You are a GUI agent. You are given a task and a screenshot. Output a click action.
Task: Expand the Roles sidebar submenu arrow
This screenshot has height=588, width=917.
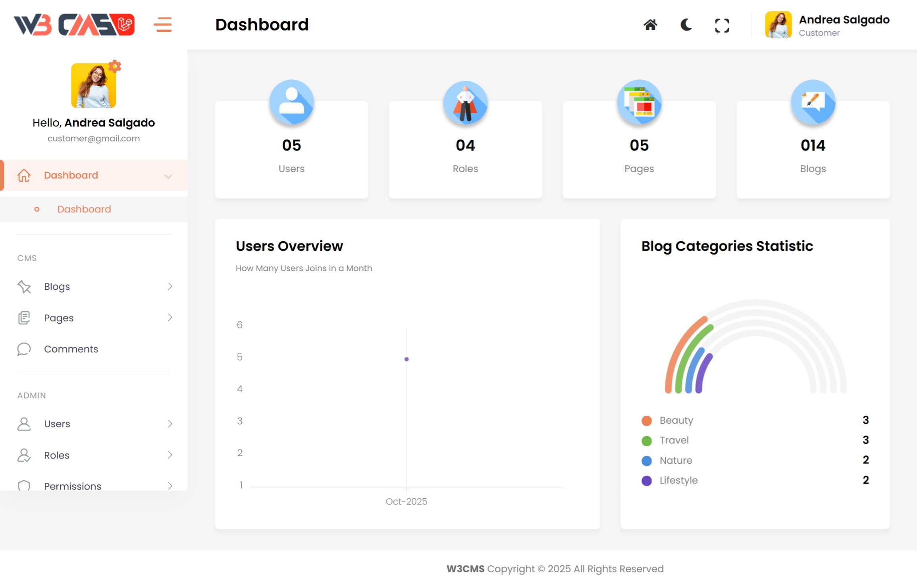pyautogui.click(x=170, y=455)
